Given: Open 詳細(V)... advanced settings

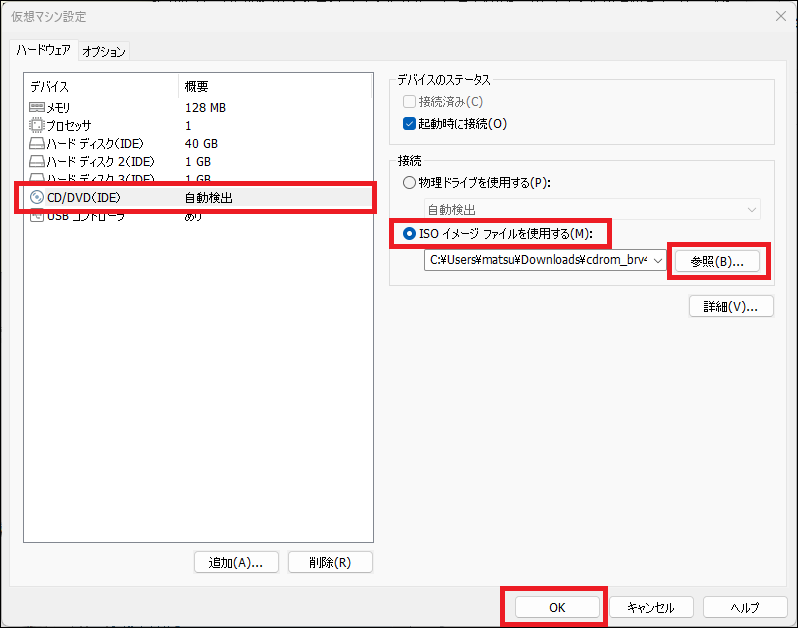Looking at the screenshot, I should click(731, 306).
